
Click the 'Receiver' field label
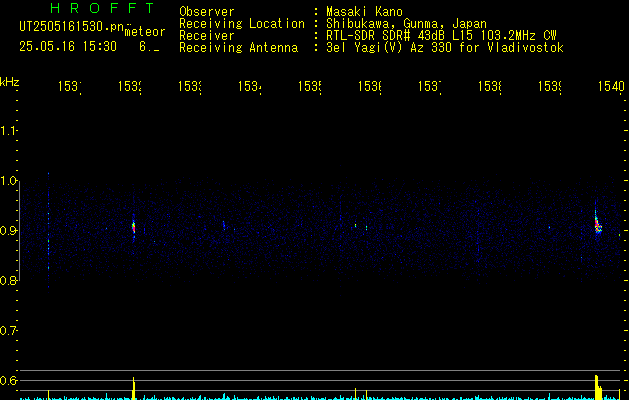pyautogui.click(x=207, y=36)
